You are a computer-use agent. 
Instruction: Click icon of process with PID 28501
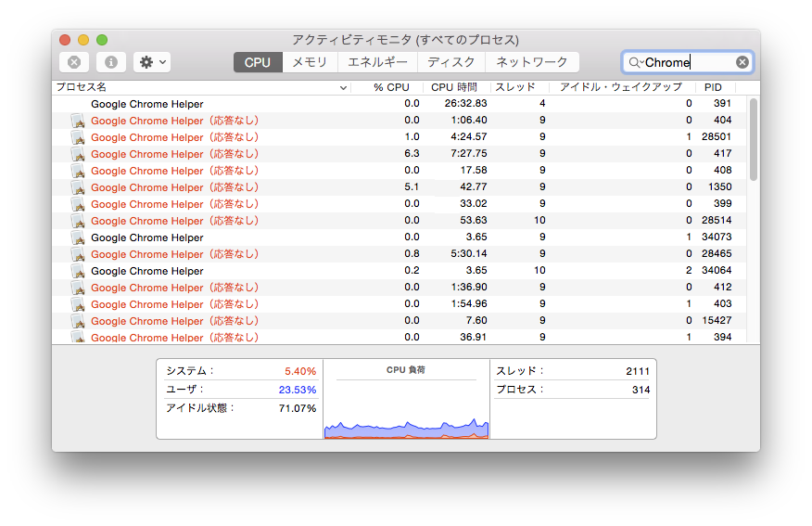pos(78,137)
